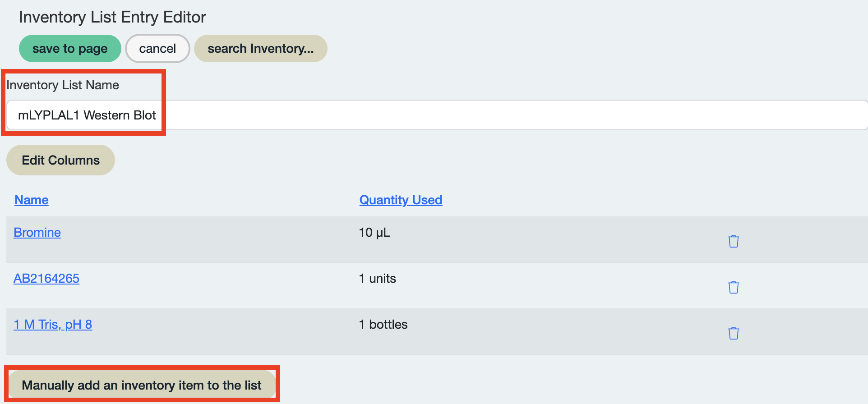Click the Inventory List Entry Editor heading
Viewport: 868px width, 404px height.
click(x=112, y=17)
